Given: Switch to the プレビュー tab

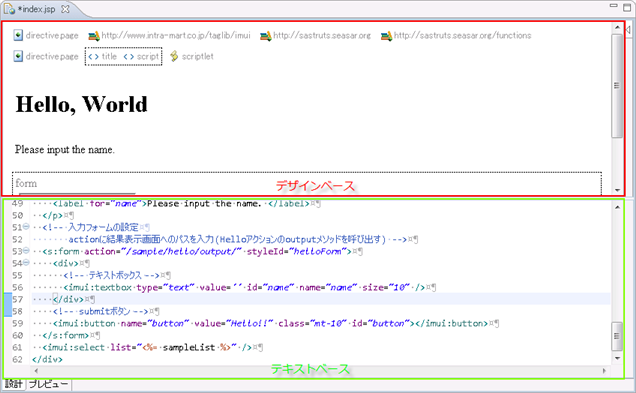Looking at the screenshot, I should 48,384.
